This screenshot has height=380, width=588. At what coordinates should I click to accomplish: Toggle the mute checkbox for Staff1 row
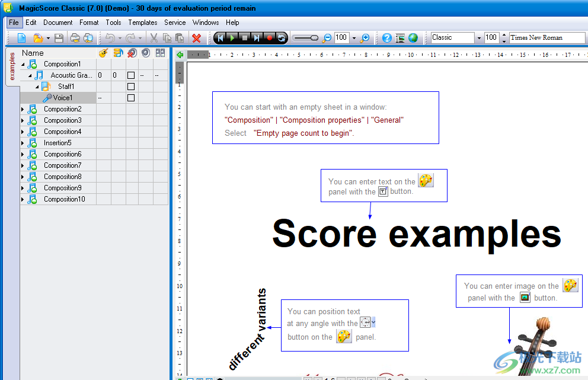[131, 87]
